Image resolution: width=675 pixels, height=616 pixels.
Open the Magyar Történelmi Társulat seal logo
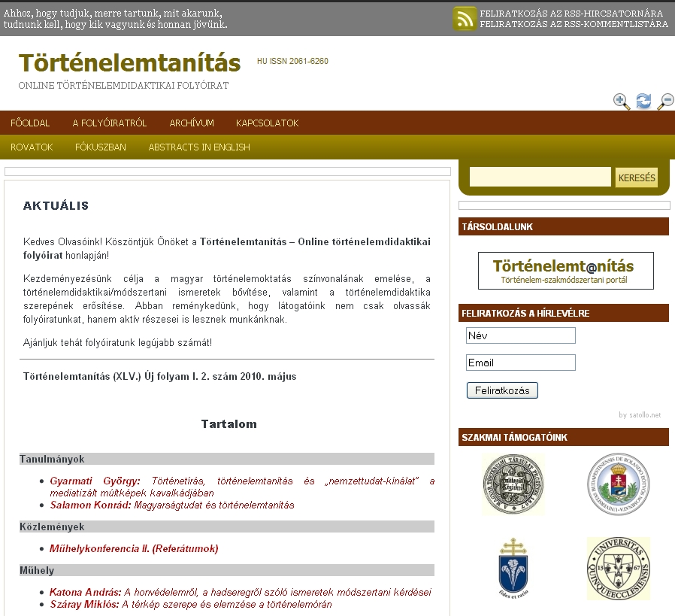point(513,484)
